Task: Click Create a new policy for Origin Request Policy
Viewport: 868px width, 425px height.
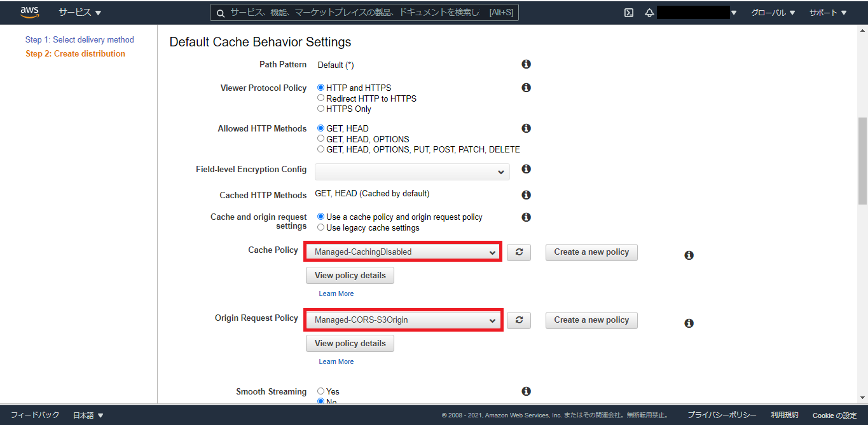Action: 591,320
